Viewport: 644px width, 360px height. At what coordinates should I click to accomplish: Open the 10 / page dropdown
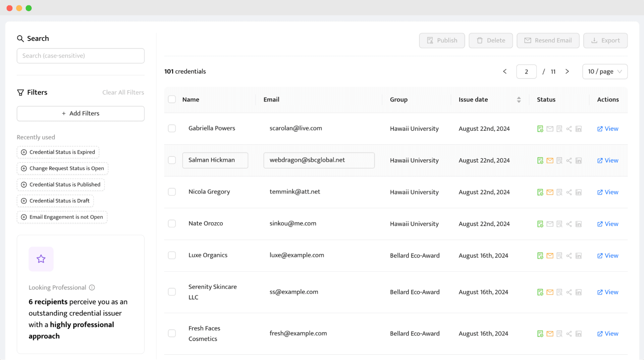pyautogui.click(x=605, y=71)
